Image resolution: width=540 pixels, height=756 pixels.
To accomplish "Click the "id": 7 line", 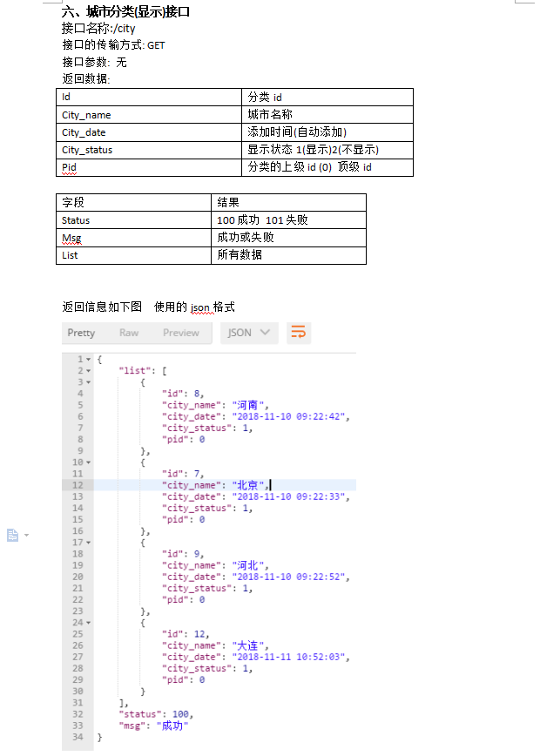I will [183, 474].
